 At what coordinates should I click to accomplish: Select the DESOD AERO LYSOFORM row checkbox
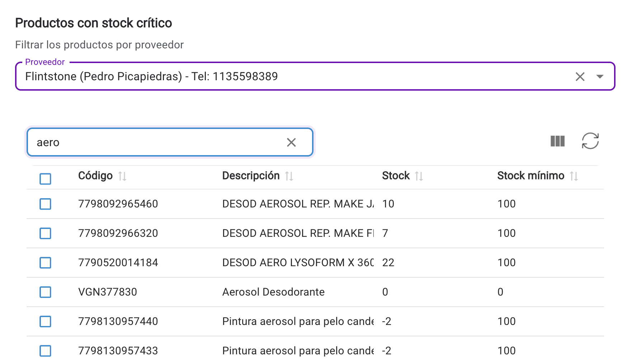45,263
